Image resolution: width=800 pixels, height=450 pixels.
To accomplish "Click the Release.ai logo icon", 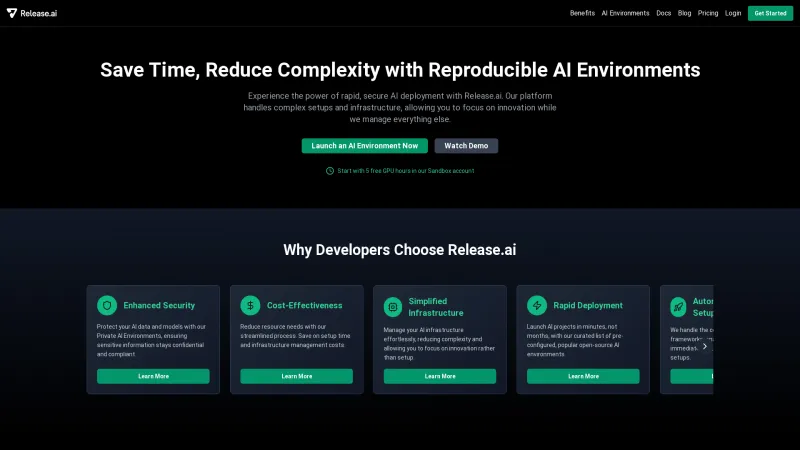I will (11, 13).
